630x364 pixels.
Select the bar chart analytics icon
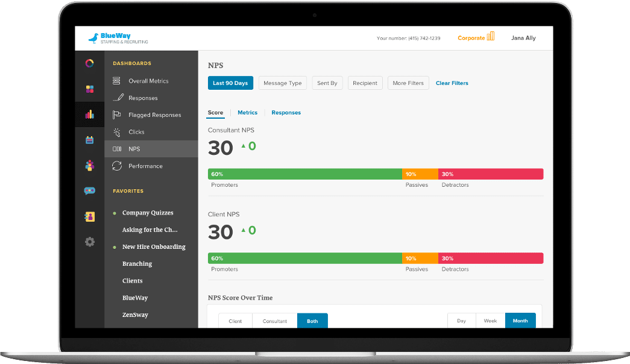point(89,114)
